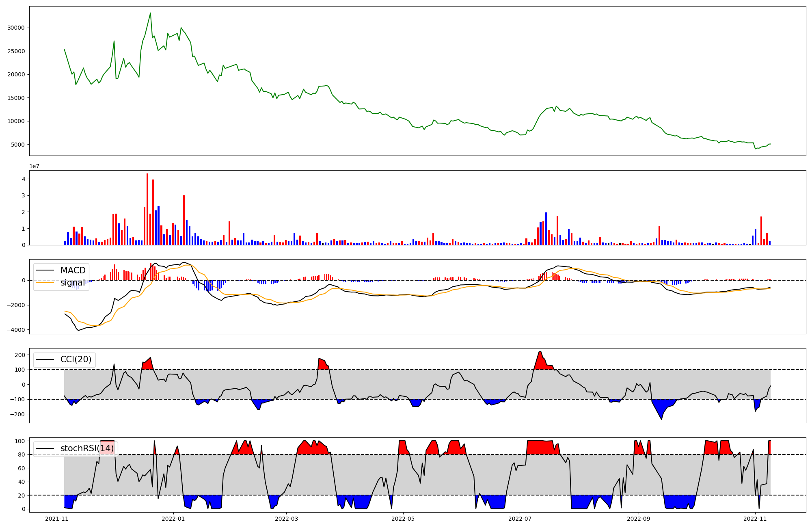Click the 2022-01 x-axis date label
812x528 pixels.
[x=173, y=519]
